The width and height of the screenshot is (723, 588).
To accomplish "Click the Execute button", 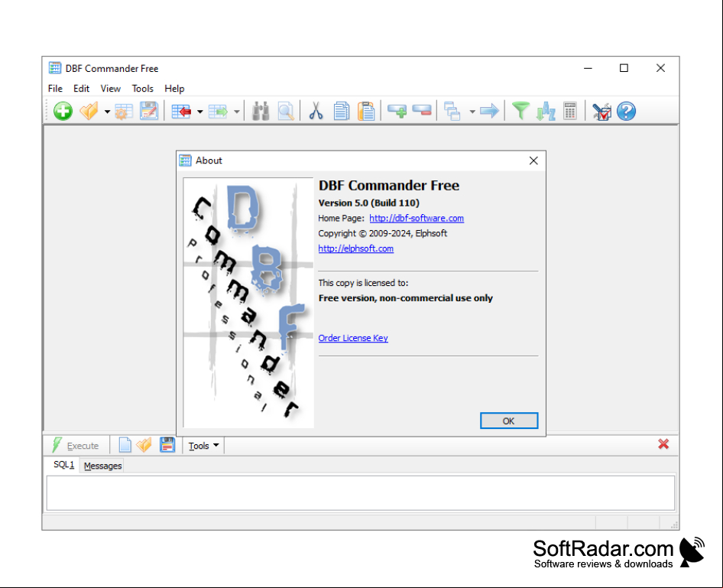I will (76, 446).
